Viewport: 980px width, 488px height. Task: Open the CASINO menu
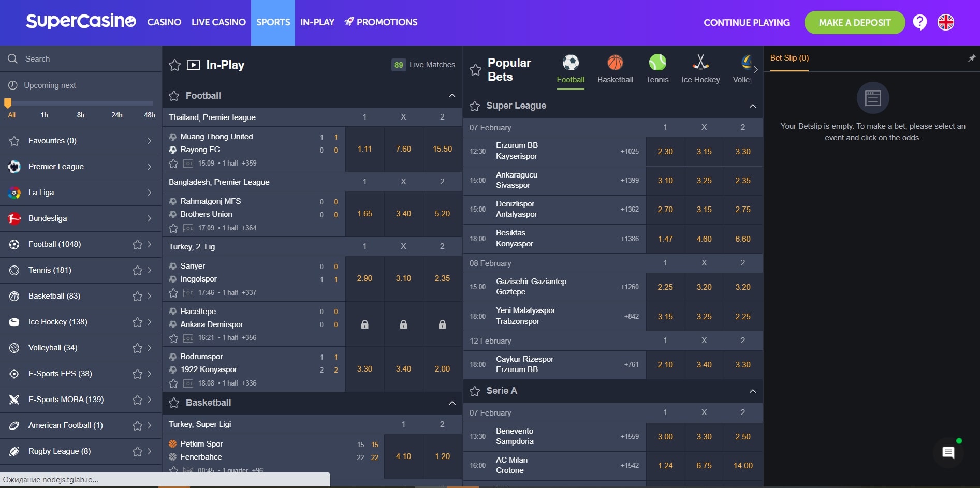click(x=164, y=22)
